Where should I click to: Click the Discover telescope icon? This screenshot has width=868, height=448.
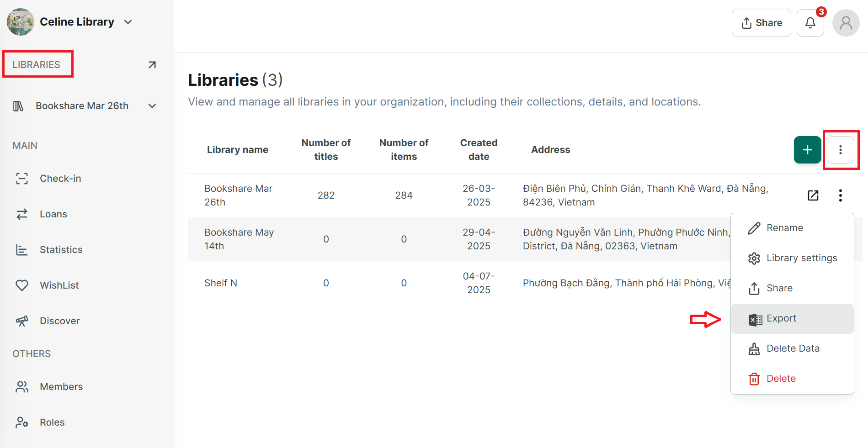[22, 321]
